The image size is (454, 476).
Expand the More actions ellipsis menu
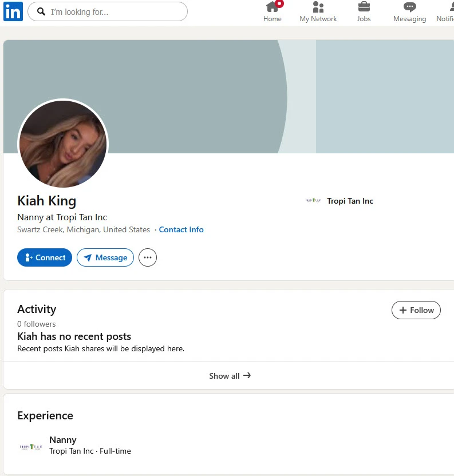tap(148, 257)
